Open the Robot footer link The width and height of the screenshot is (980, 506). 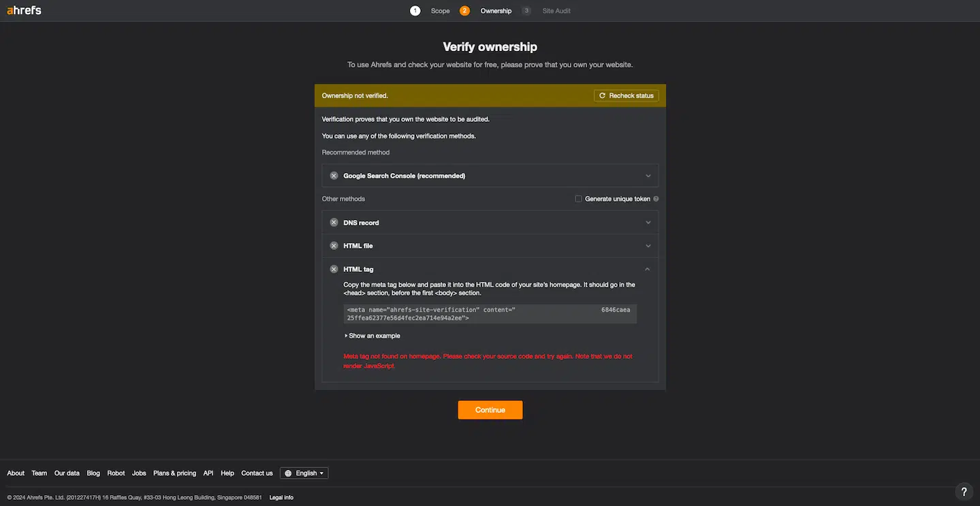coord(116,473)
